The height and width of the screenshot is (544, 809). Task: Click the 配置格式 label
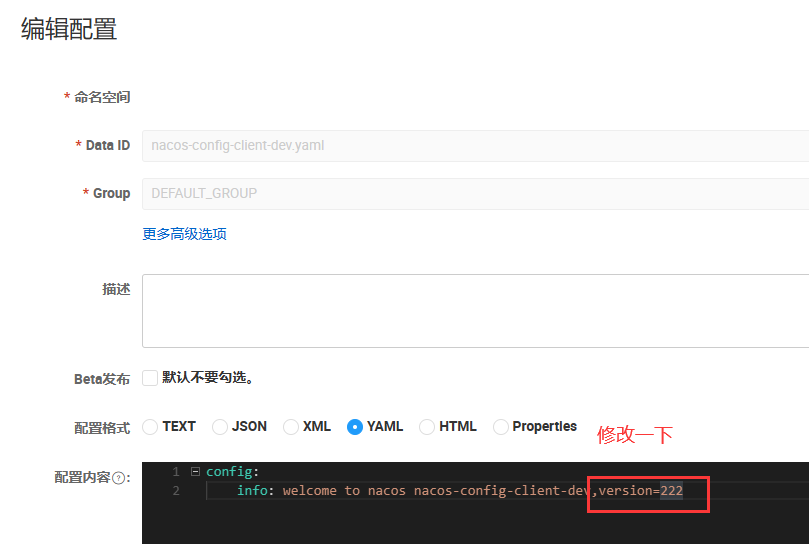point(102,428)
